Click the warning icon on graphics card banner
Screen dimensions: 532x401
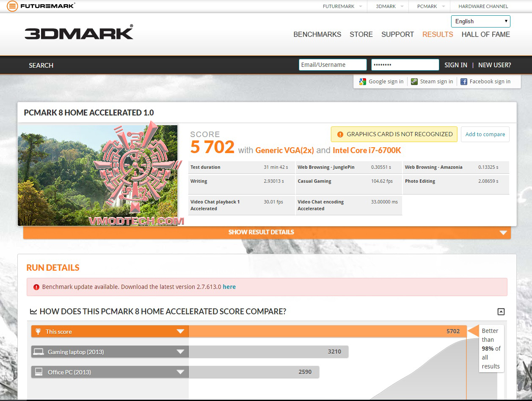tap(340, 134)
